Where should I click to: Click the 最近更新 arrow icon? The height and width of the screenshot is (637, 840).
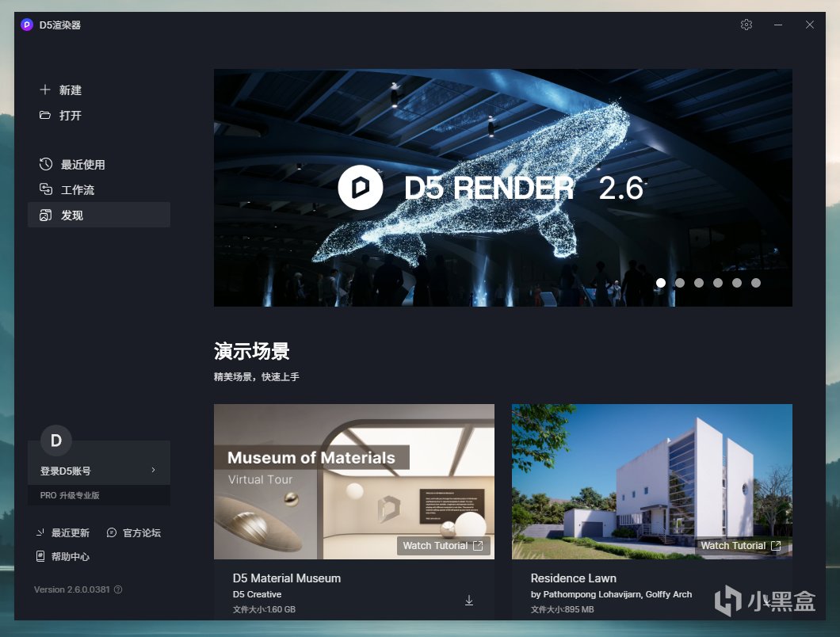click(40, 532)
